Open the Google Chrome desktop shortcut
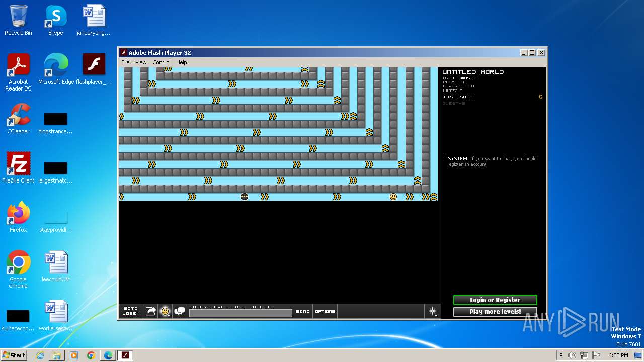Image resolution: width=644 pixels, height=362 pixels. coord(18,269)
